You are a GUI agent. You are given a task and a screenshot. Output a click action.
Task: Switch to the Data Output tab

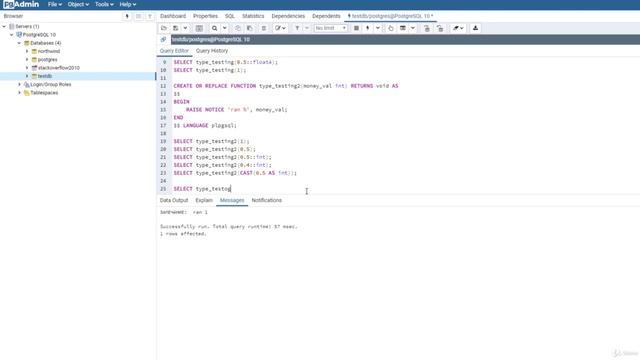[174, 200]
